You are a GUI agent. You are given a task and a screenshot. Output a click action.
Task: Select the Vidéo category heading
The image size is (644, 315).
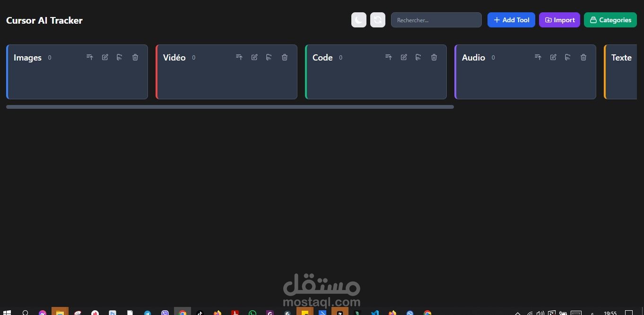coord(174,58)
